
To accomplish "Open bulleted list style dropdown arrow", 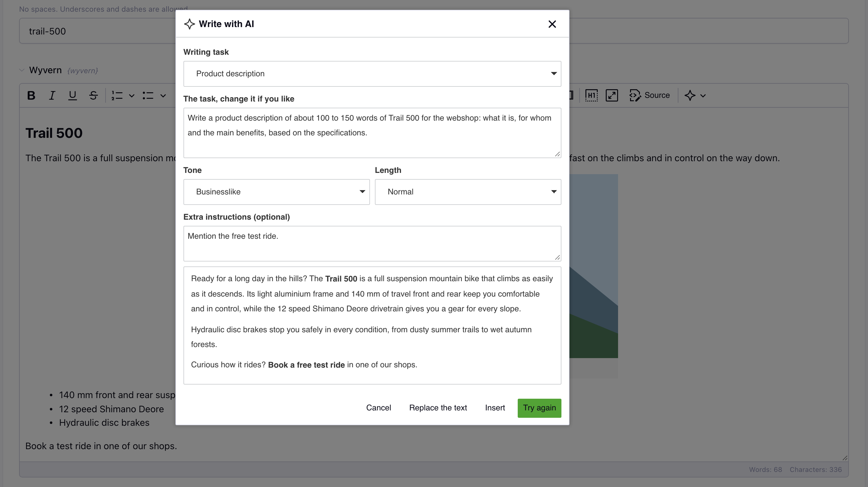I will [163, 96].
